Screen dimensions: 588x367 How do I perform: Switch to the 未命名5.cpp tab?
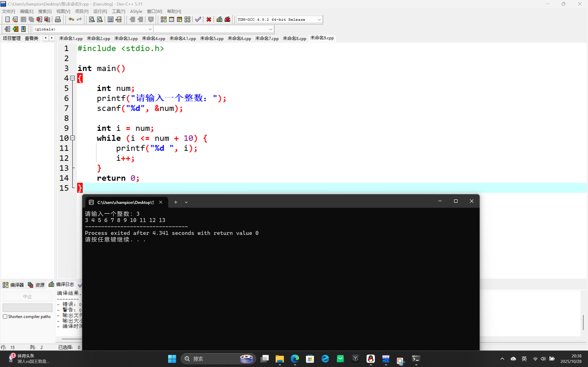click(211, 38)
